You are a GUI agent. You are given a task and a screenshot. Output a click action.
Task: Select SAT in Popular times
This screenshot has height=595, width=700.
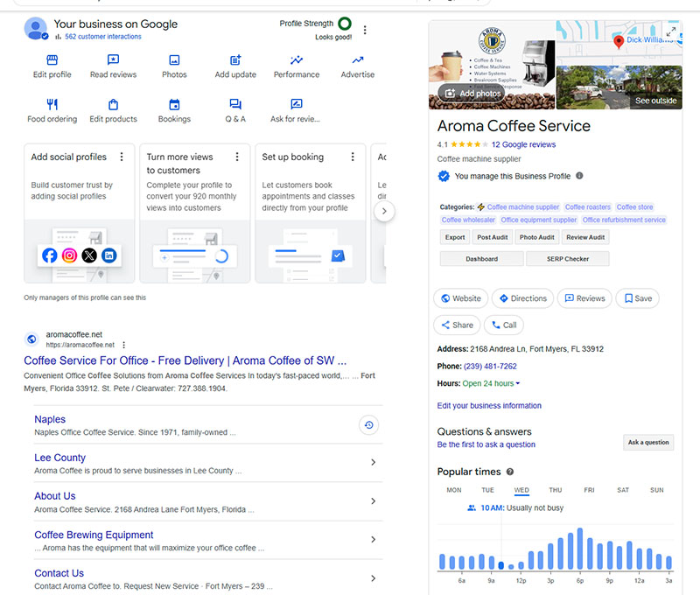click(x=623, y=490)
